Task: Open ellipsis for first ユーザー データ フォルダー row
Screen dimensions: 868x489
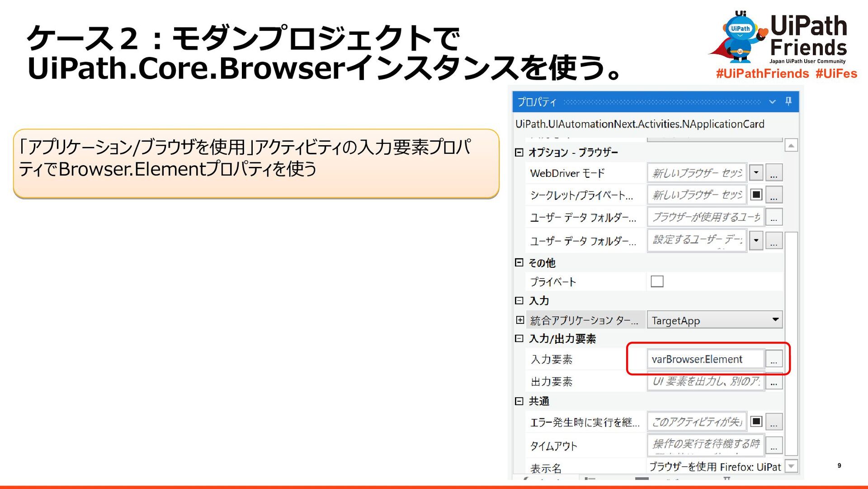Action: pyautogui.click(x=774, y=217)
